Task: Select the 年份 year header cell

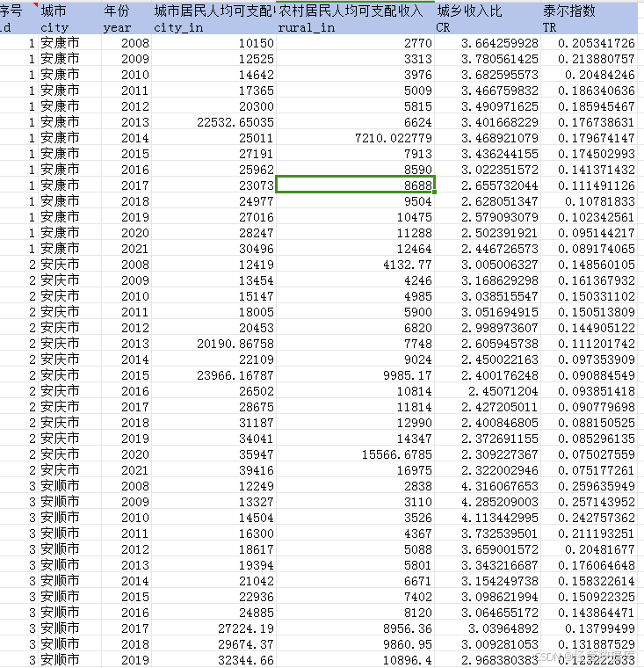Action: [x=127, y=18]
